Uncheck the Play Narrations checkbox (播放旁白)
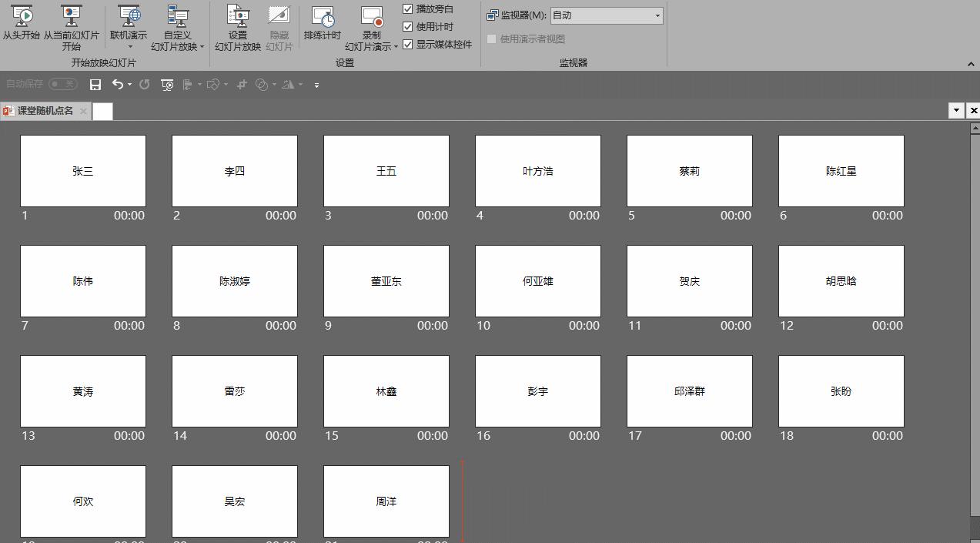Image resolution: width=980 pixels, height=543 pixels. 407,8
